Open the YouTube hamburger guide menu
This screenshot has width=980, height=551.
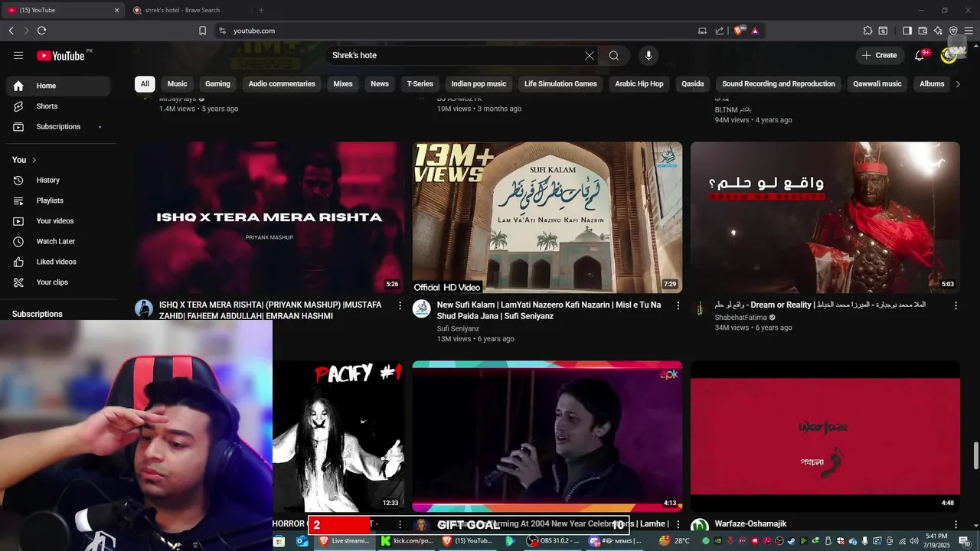18,55
